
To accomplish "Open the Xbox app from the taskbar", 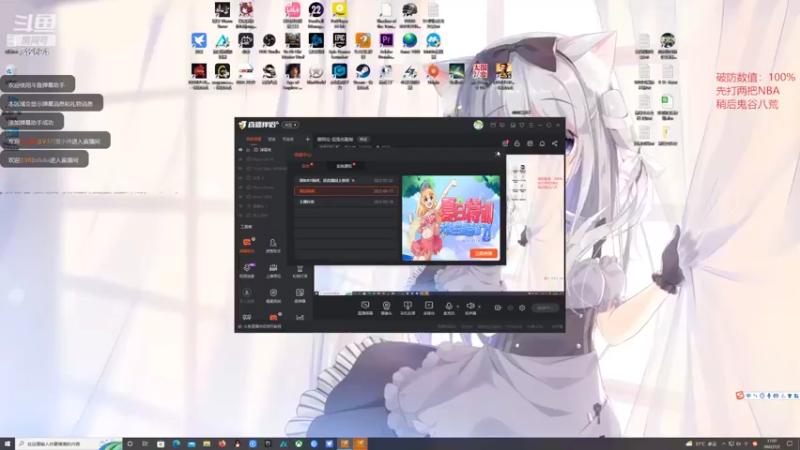I will coord(298,444).
